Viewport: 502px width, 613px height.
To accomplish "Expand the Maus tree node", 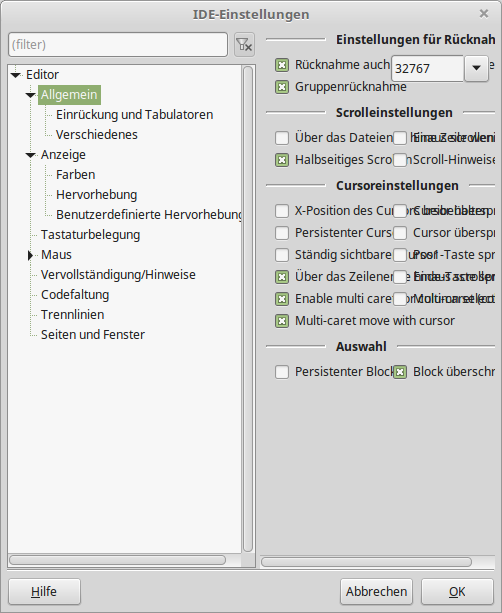I will point(30,255).
